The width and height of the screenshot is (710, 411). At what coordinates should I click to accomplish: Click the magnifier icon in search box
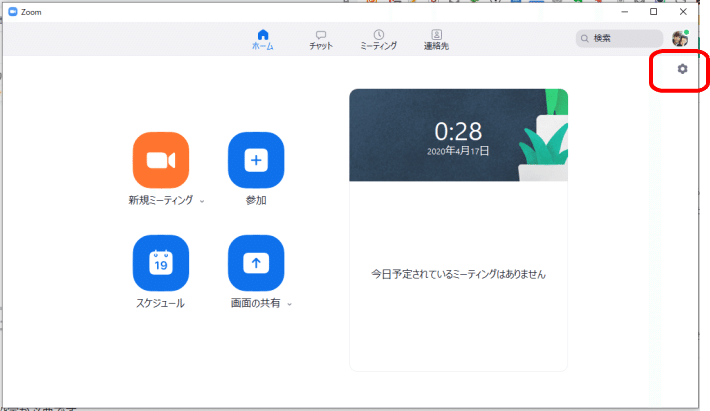[585, 38]
